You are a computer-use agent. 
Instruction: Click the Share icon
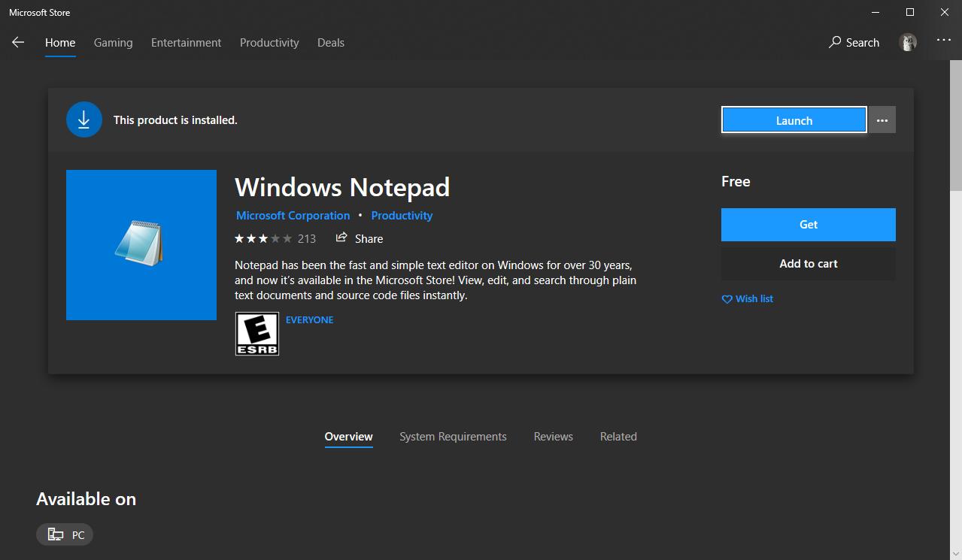coord(341,238)
